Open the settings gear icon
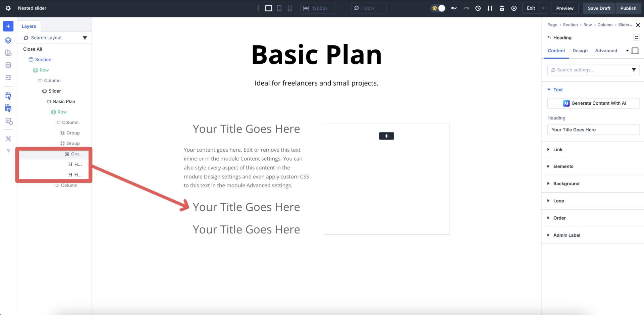644x315 pixels. pos(8,8)
